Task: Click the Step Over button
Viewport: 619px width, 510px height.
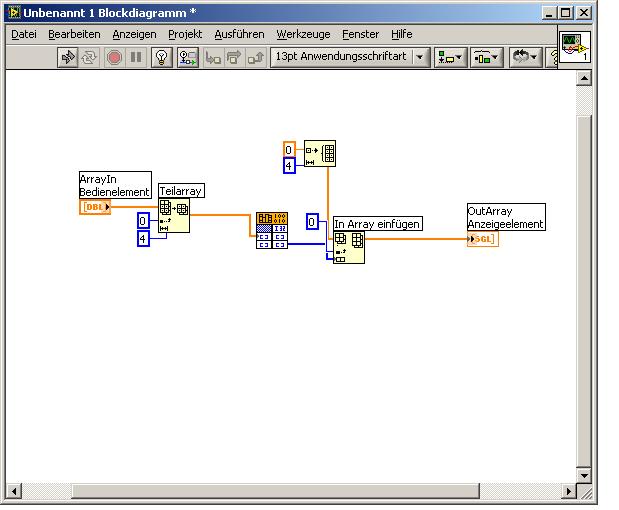Action: pyautogui.click(x=234, y=58)
